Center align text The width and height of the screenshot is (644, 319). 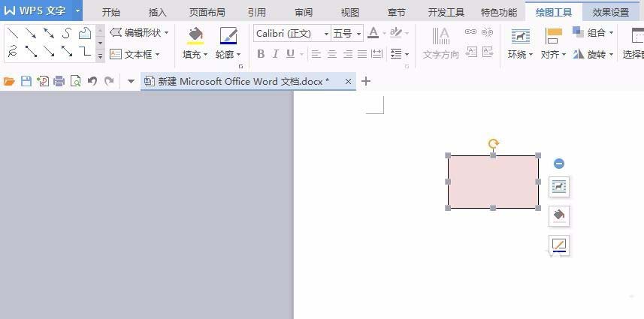click(x=332, y=54)
